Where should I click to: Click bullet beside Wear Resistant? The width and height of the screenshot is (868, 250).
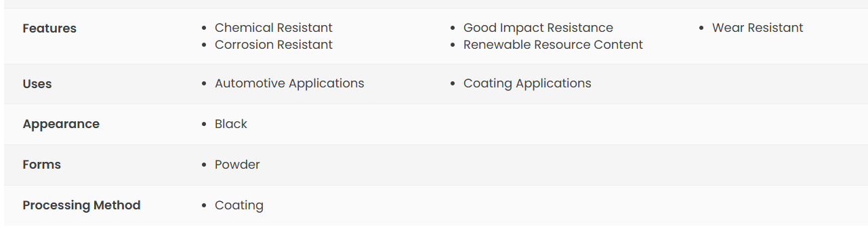(701, 28)
